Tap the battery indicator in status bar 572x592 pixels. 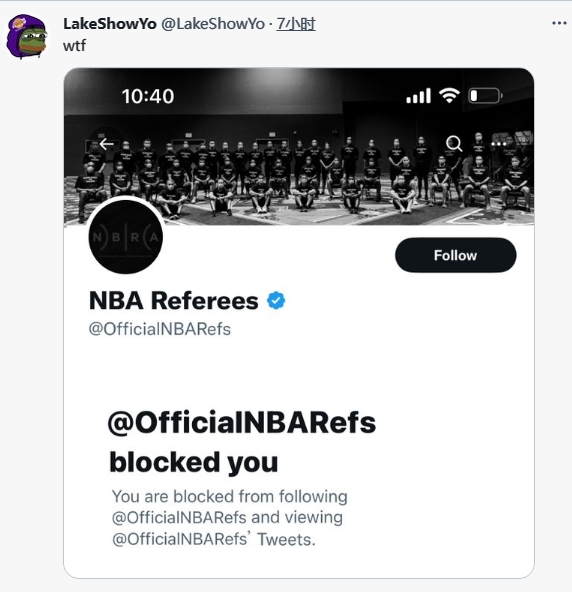(x=486, y=96)
